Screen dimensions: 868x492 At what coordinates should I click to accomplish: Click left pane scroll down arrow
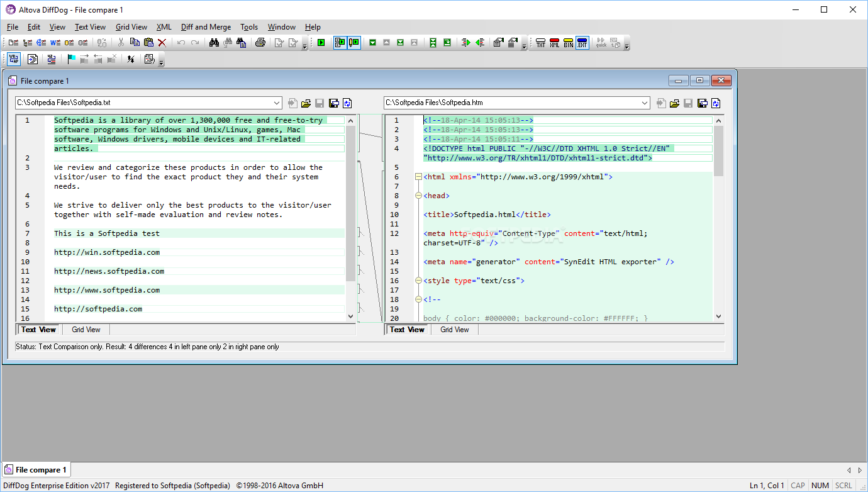pyautogui.click(x=351, y=317)
